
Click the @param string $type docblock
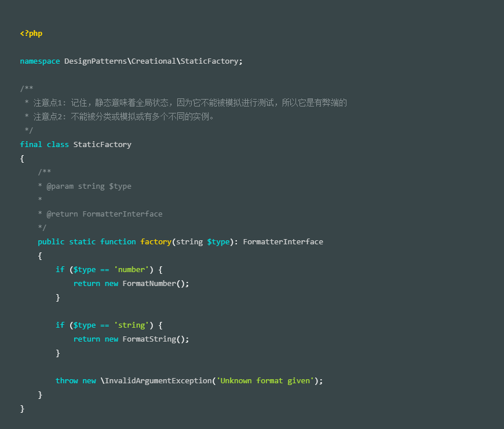tap(89, 186)
